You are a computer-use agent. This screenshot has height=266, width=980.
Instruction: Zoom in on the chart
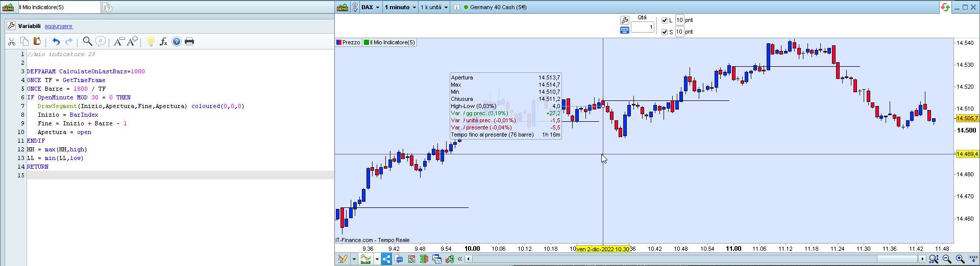point(960,259)
